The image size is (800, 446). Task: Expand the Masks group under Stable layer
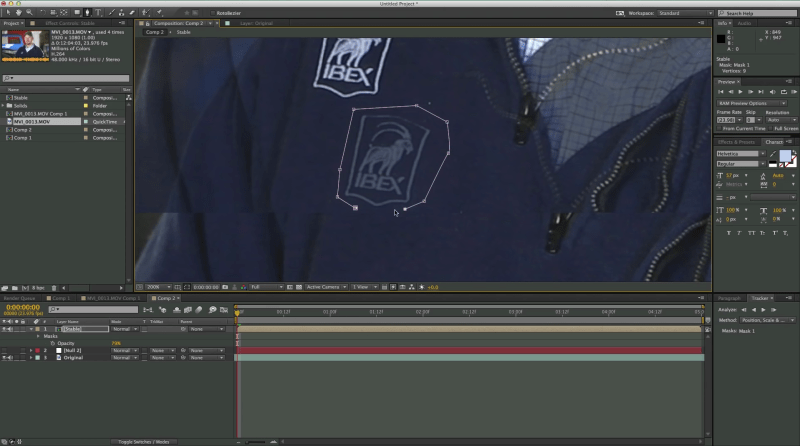[x=38, y=336]
